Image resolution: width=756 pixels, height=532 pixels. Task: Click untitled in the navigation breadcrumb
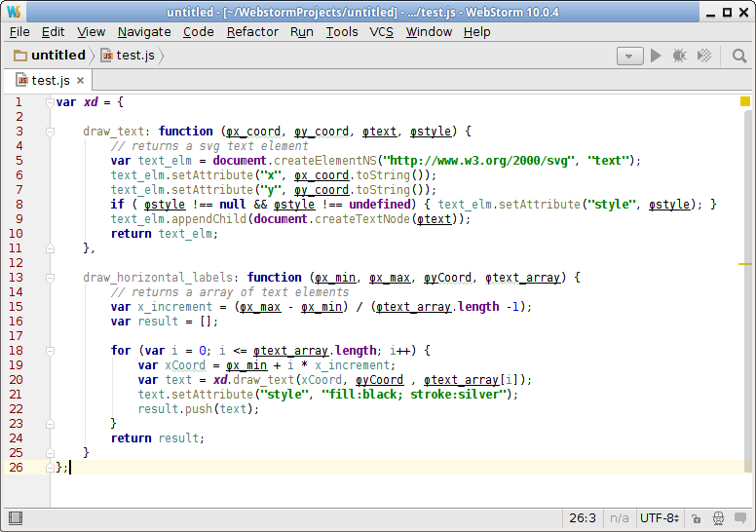[58, 56]
